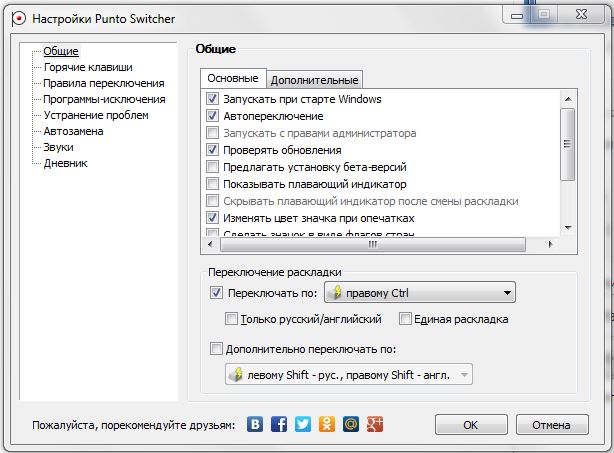
Task: Click horizontal scroll right arrow
Action: coord(550,244)
